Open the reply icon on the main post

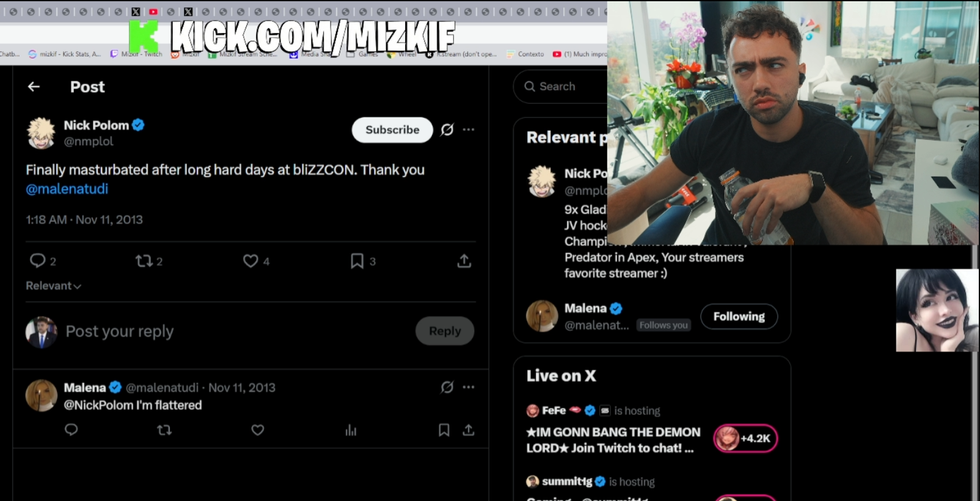pyautogui.click(x=38, y=261)
